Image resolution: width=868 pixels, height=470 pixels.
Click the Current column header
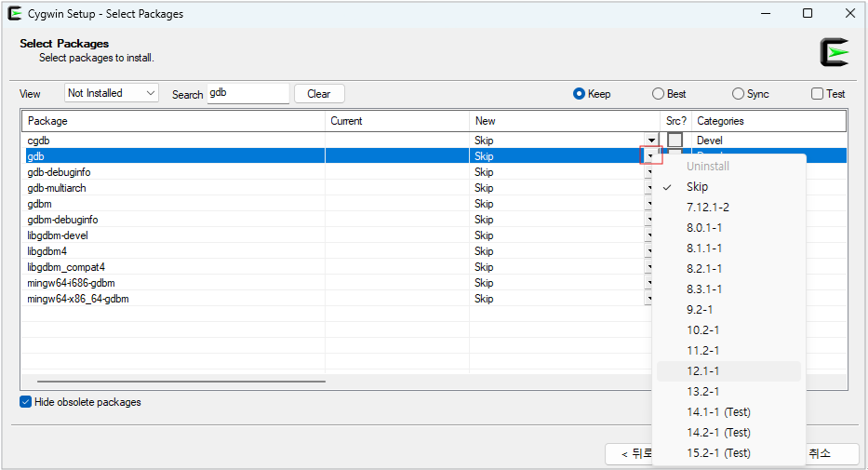[x=397, y=121]
